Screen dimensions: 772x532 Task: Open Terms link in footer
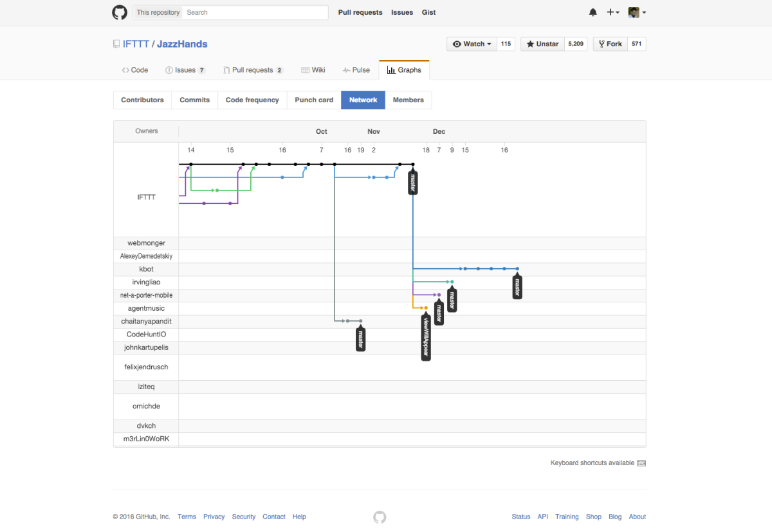click(x=187, y=517)
